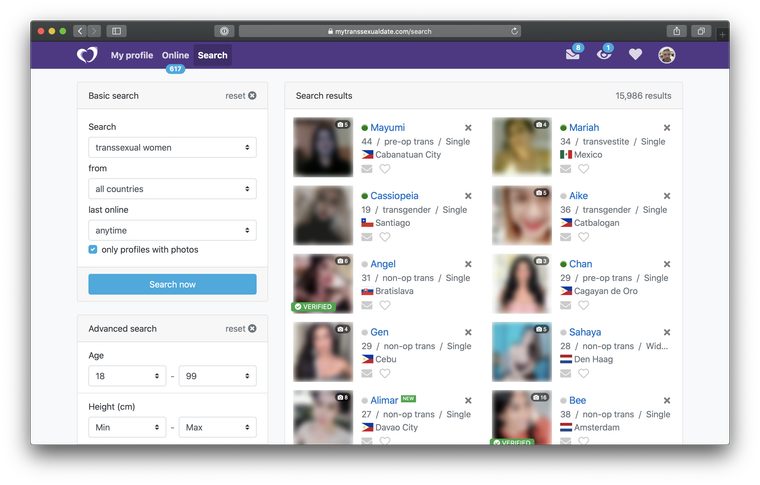
Task: Open the minimum age 18 dropdown
Action: (x=127, y=376)
